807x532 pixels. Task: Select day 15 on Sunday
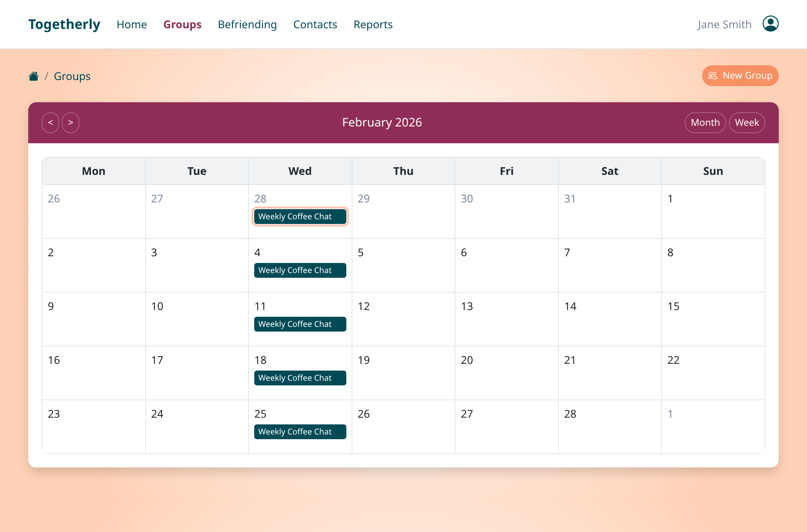coord(713,319)
